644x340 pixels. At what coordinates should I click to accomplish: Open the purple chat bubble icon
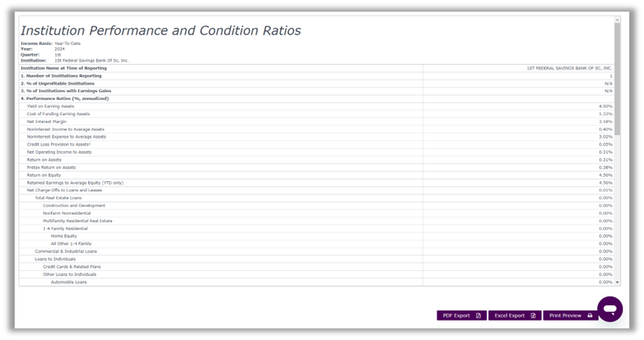(x=610, y=309)
